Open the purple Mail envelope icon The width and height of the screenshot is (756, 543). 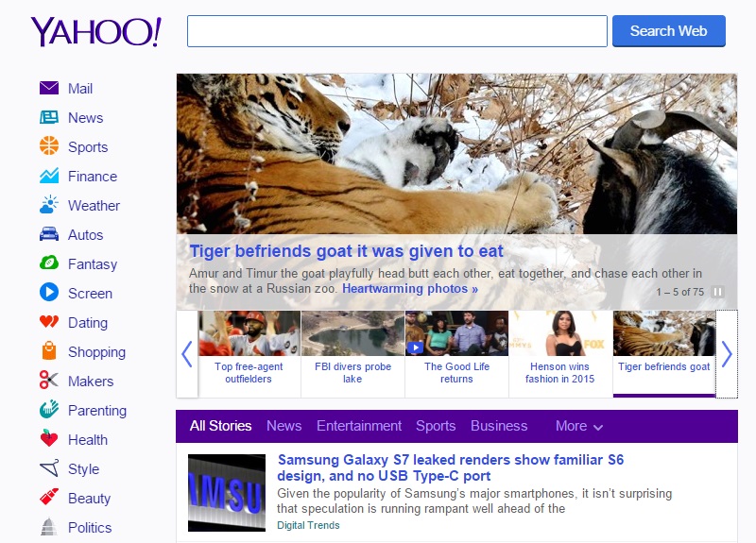coord(49,88)
